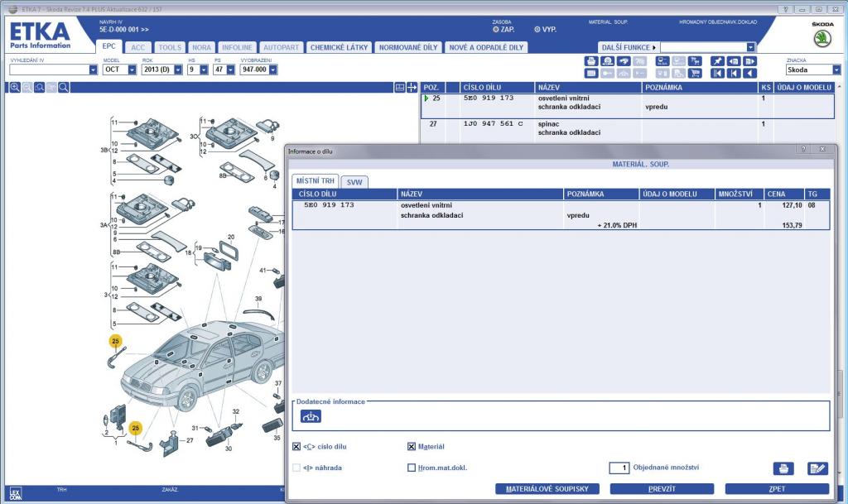The image size is (848, 504).
Task: Enable the Hrom.mat.dokl. checkbox
Action: coord(412,468)
